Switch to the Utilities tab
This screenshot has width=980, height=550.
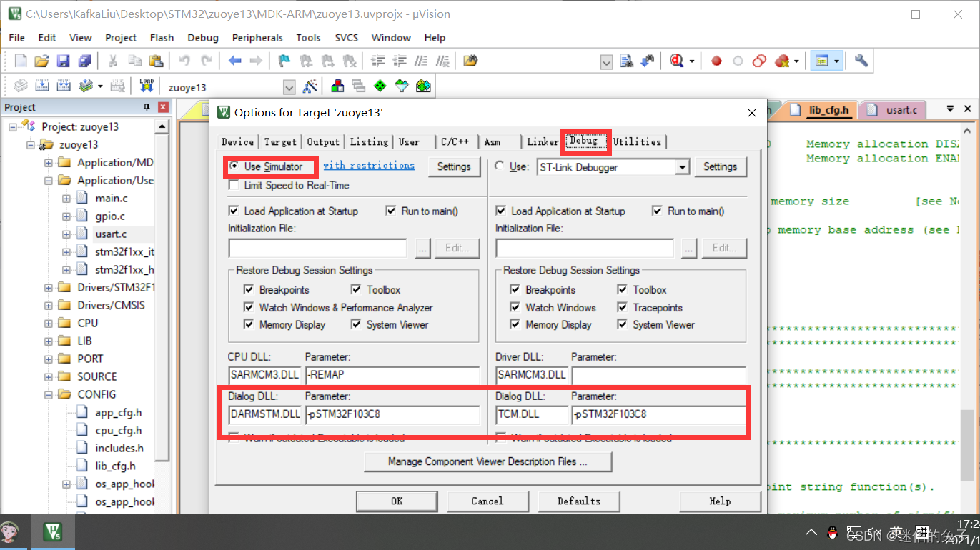coord(637,141)
